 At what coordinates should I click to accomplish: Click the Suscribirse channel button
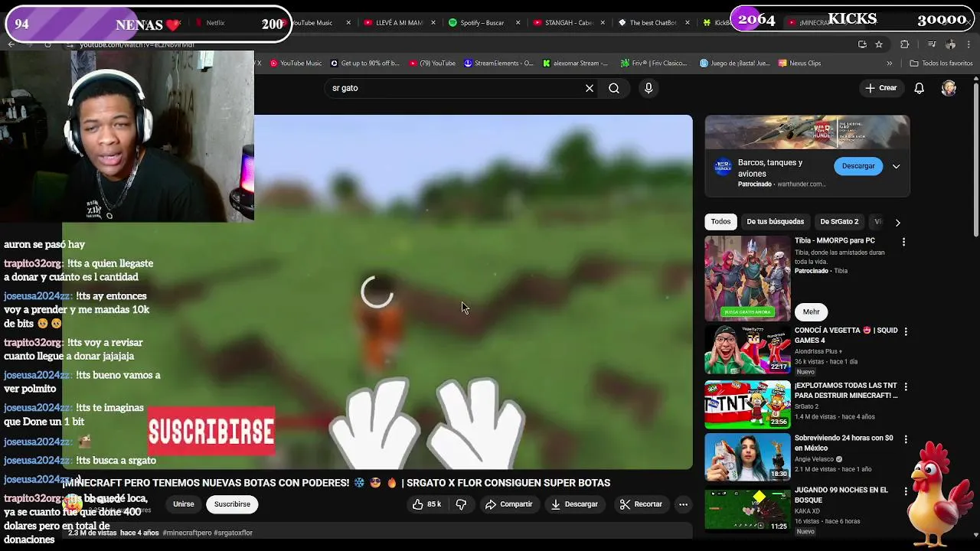(232, 504)
